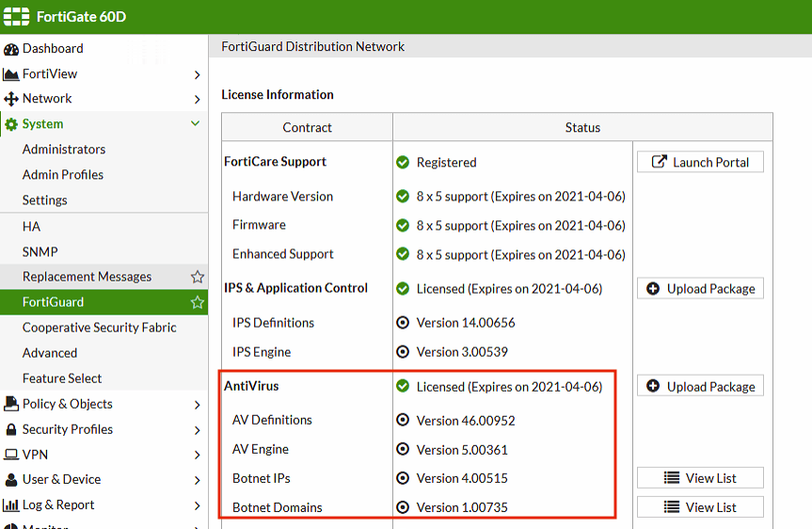812x529 pixels.
Task: Open the SNMP page
Action: tap(103, 252)
